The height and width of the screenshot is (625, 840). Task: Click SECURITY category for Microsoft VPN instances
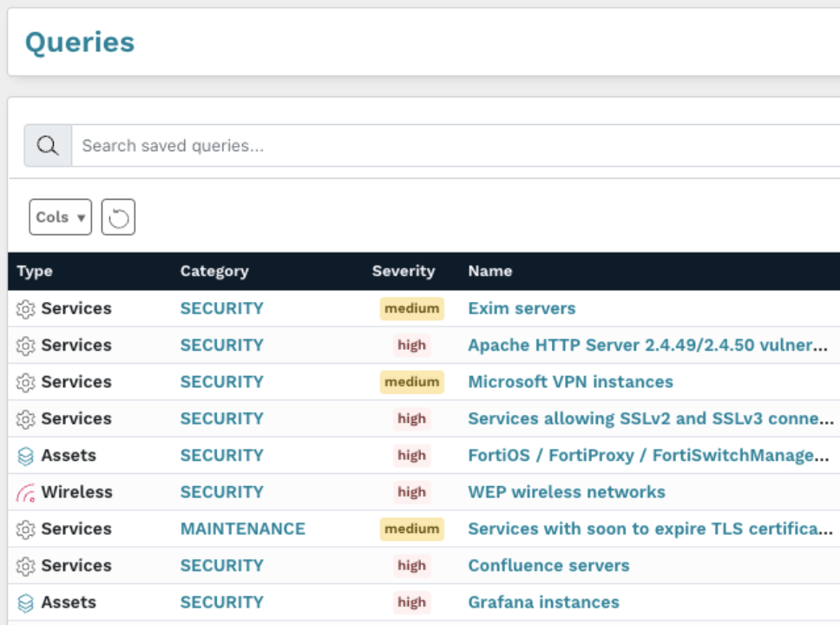click(222, 382)
